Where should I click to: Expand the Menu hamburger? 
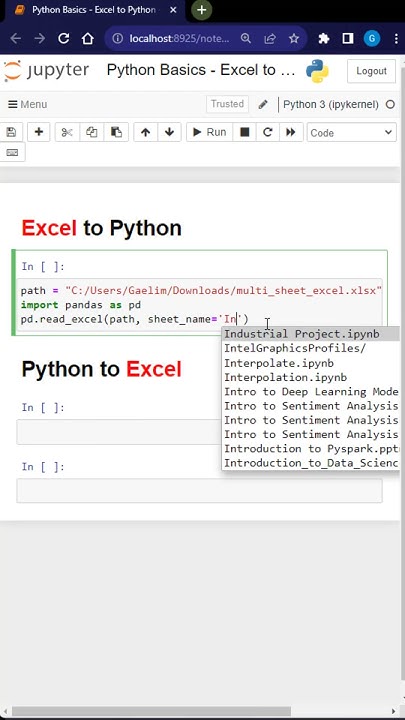[28, 104]
